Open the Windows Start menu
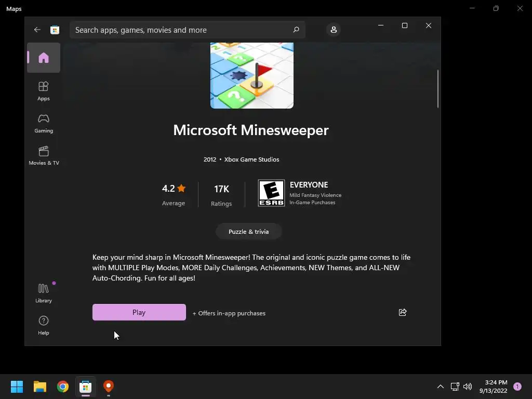The image size is (532, 399). pos(17,387)
